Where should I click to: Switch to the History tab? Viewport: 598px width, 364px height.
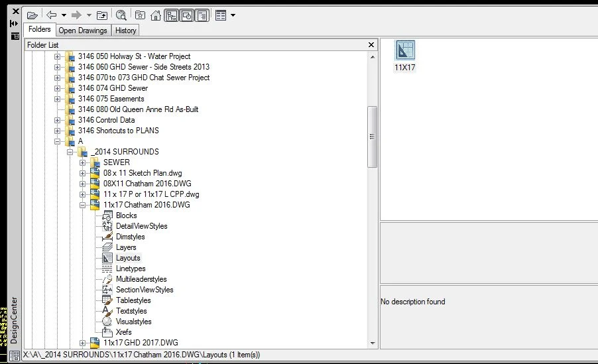[125, 30]
